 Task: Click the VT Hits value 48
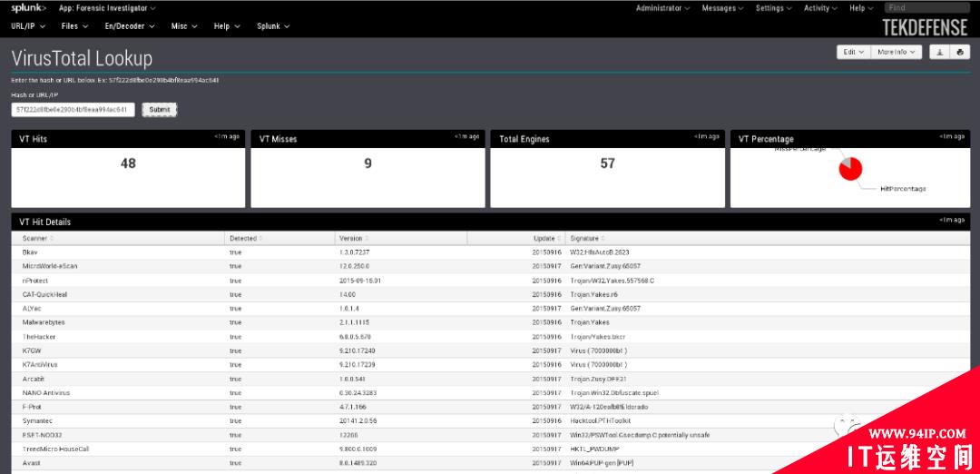click(128, 163)
